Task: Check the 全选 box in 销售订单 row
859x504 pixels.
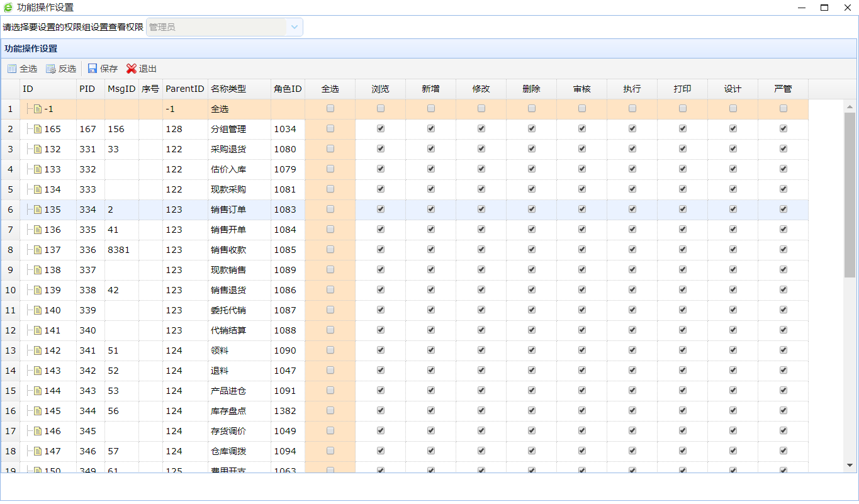Action: coord(330,209)
